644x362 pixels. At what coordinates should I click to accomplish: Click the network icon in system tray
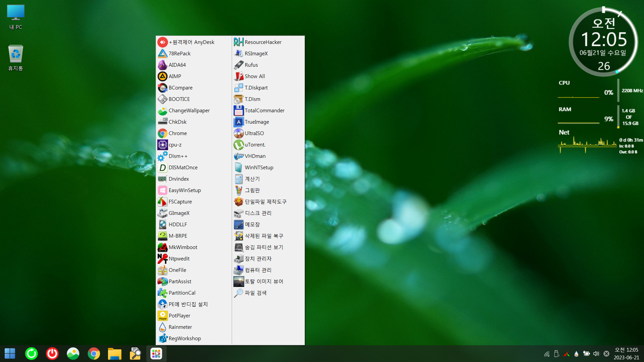pos(547,354)
